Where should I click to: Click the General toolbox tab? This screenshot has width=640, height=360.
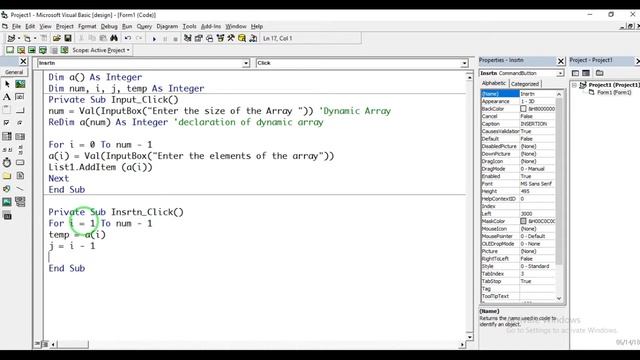coord(14,72)
